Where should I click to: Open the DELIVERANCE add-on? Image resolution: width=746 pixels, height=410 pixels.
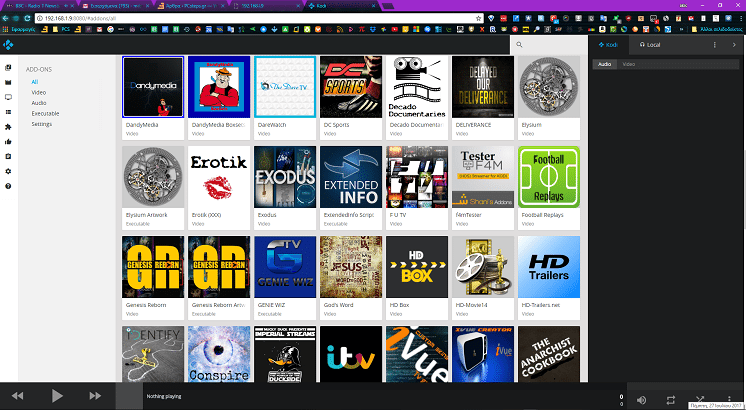pyautogui.click(x=483, y=98)
